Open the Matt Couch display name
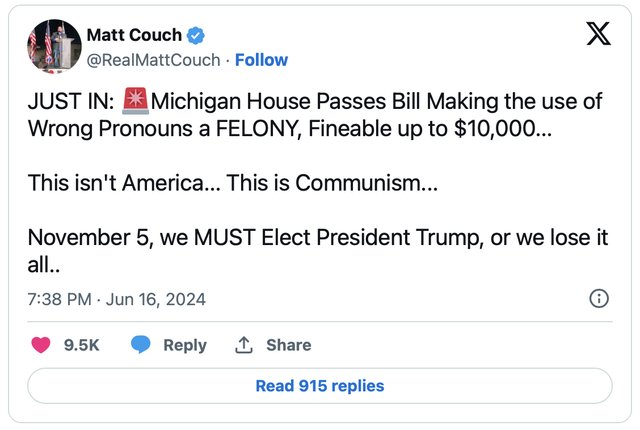 pos(134,35)
